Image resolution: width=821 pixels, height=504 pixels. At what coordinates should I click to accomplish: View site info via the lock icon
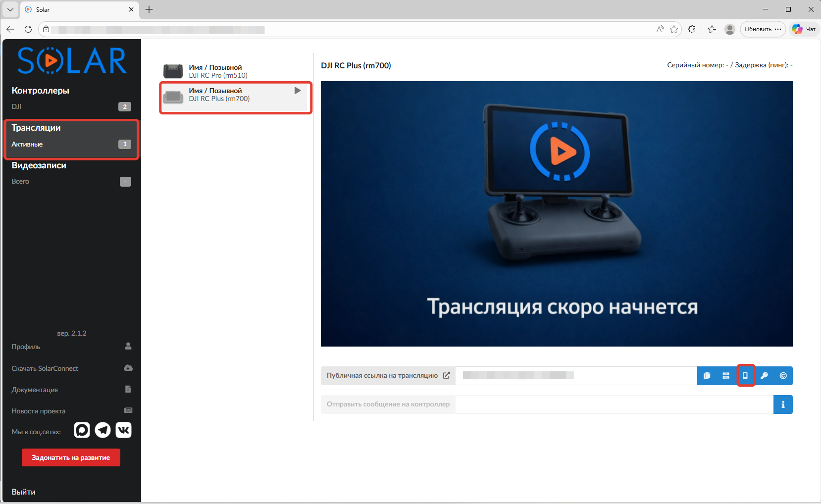(46, 29)
